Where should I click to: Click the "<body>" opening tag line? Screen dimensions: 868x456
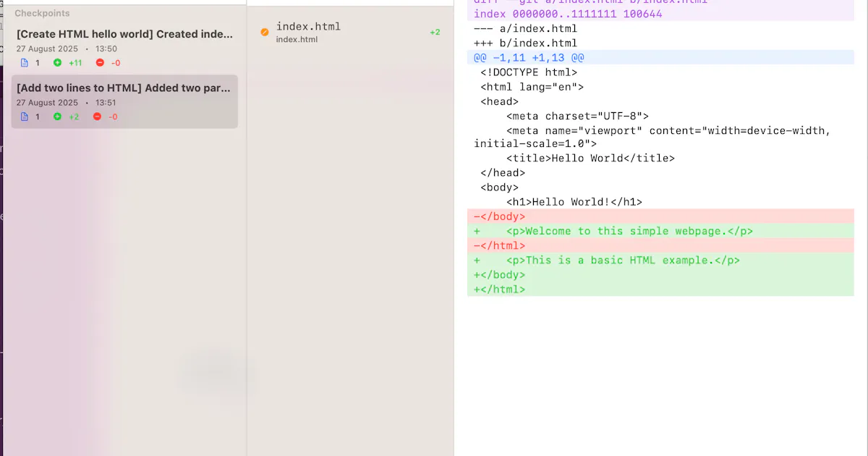point(500,187)
